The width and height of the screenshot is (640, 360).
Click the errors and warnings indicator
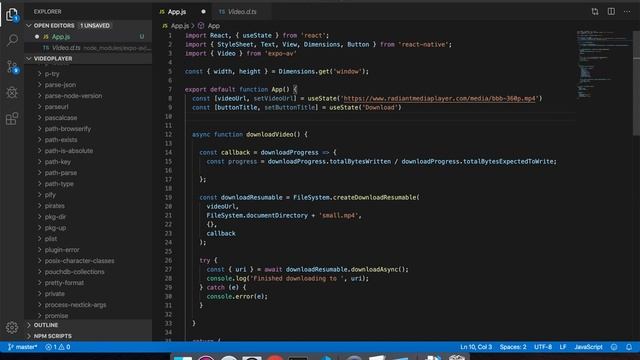pyautogui.click(x=58, y=347)
